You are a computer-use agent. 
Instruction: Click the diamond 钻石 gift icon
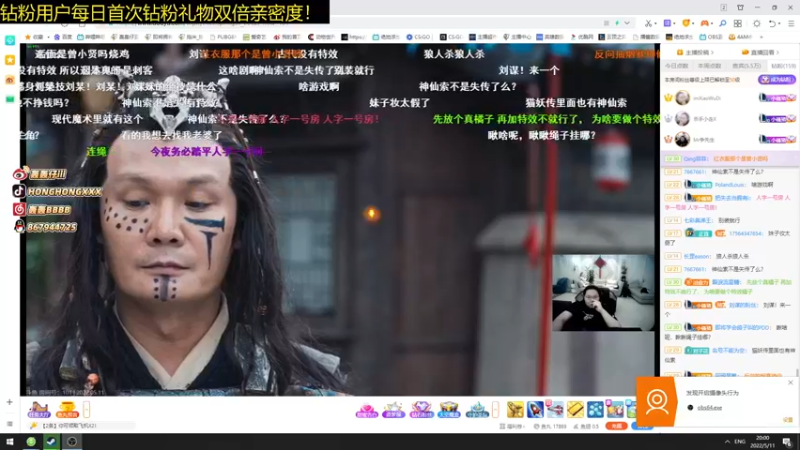coord(421,409)
